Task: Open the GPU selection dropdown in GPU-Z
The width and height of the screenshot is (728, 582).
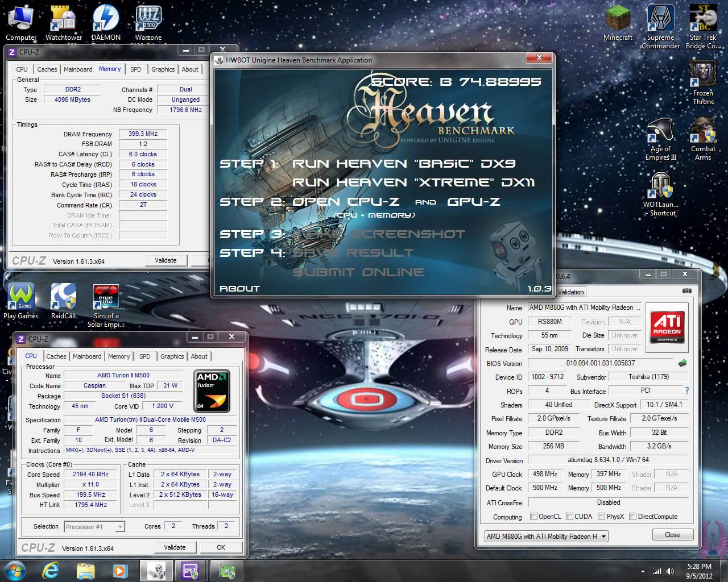Action: pyautogui.click(x=547, y=536)
